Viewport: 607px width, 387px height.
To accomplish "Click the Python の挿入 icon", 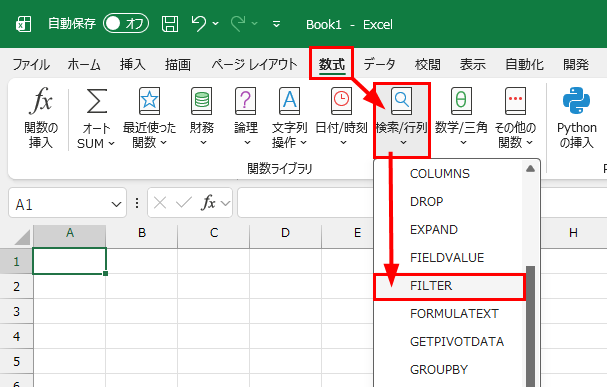I will [x=576, y=100].
